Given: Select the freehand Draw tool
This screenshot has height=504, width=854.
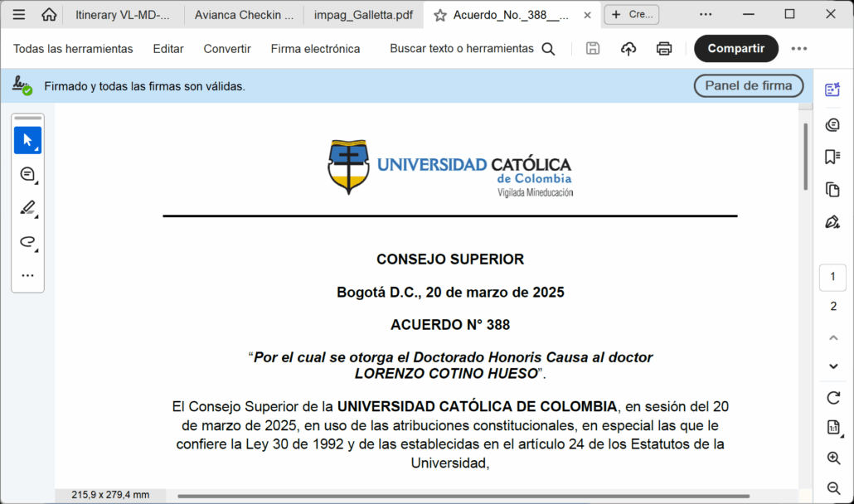Looking at the screenshot, I should (28, 242).
